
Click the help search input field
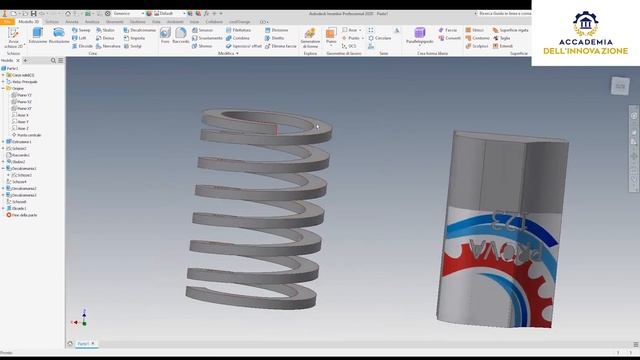coord(504,13)
